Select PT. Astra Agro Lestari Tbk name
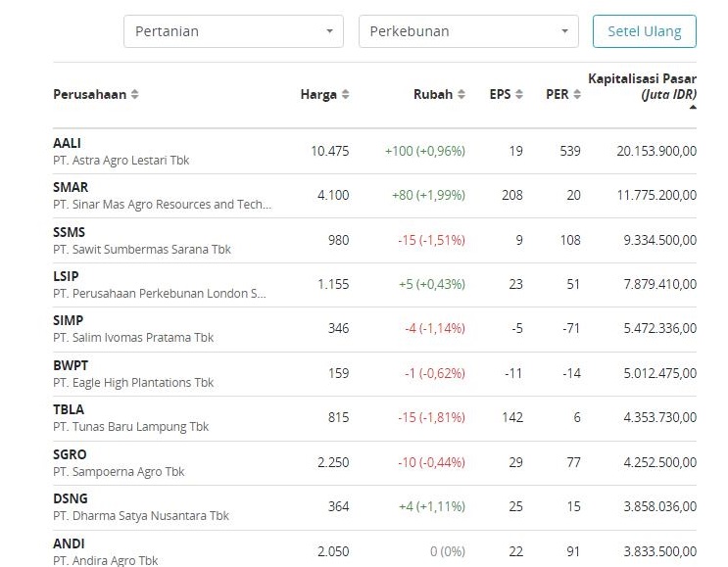This screenshot has height=567, width=728. coord(121,160)
